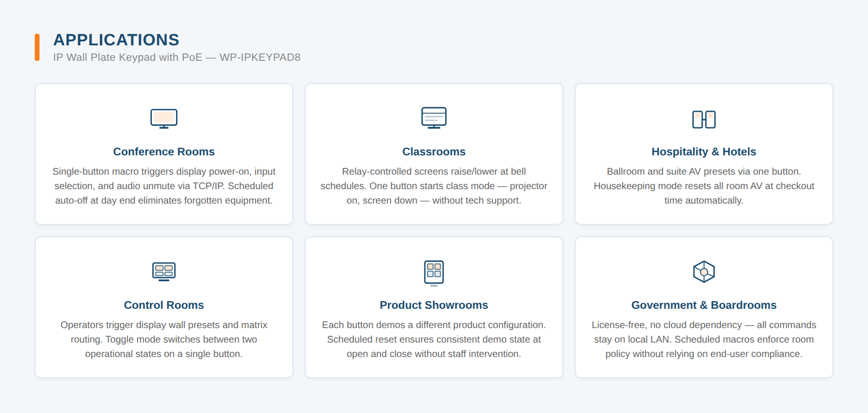Click the Product Showrooms keypad icon
This screenshot has width=868, height=413.
pos(434,273)
